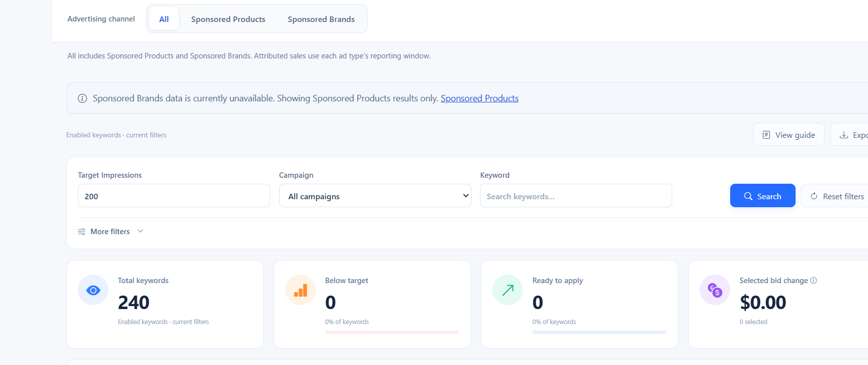Click the Reset filters circular arrow icon

[814, 196]
